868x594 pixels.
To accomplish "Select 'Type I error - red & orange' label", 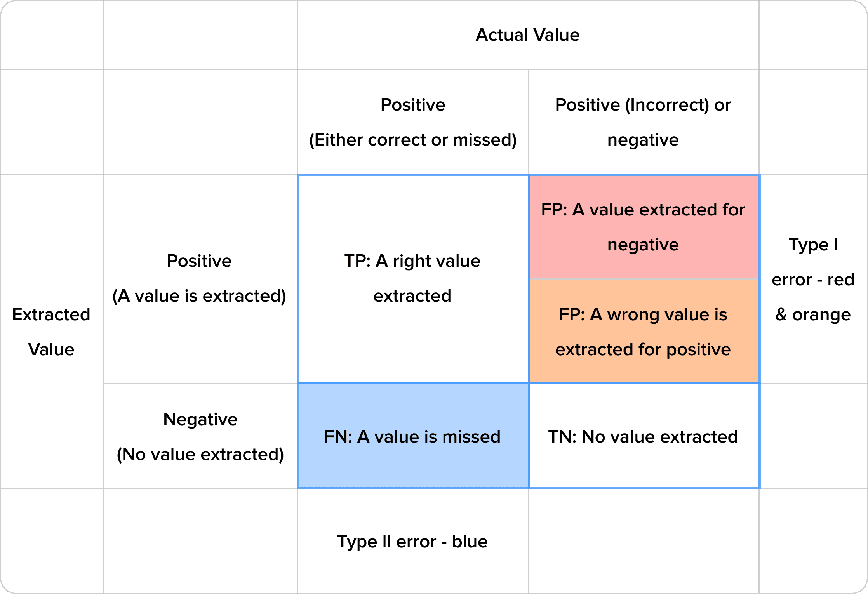I will coord(813,279).
